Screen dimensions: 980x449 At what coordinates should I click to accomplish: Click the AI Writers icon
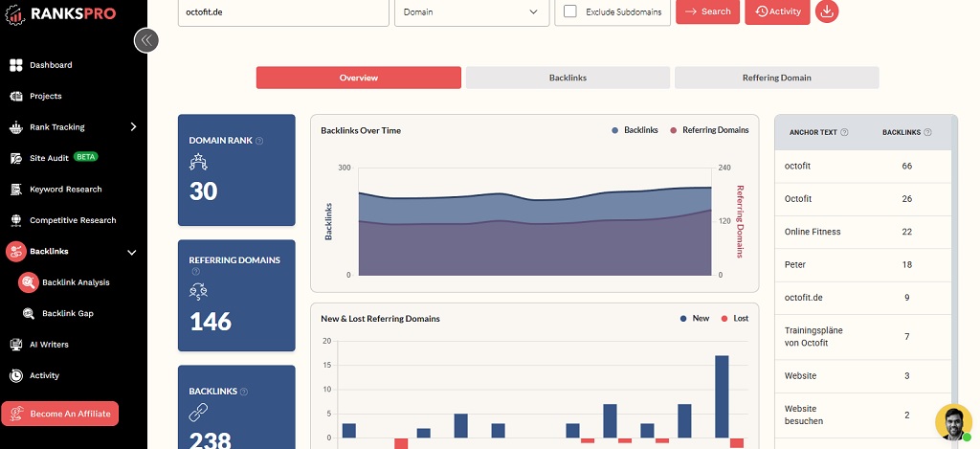(x=16, y=345)
